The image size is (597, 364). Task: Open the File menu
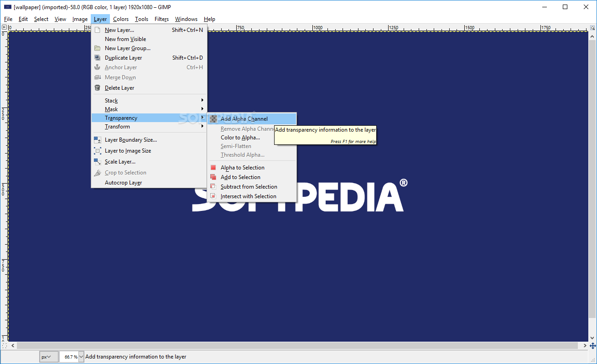pyautogui.click(x=8, y=19)
